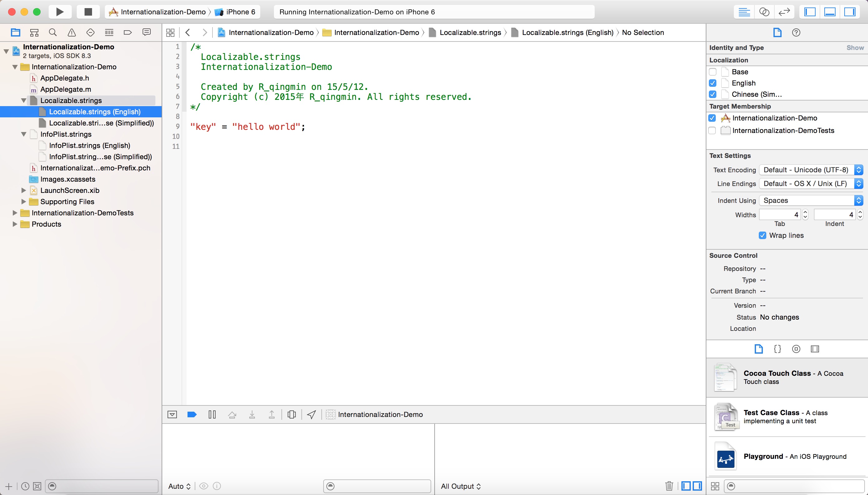Click the assistant editor icon in toolbar

764,11
